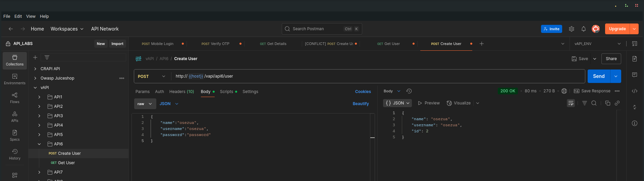This screenshot has width=644, height=181.
Task: Go back with the left arrow
Action: pyautogui.click(x=11, y=29)
